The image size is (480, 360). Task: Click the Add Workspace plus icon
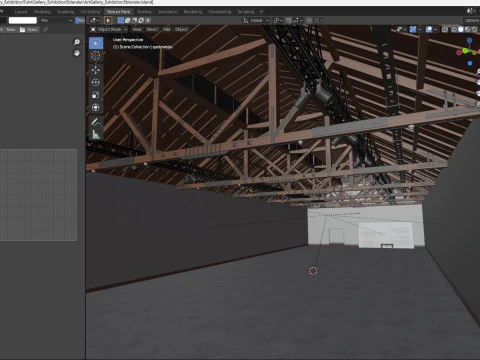coord(261,12)
